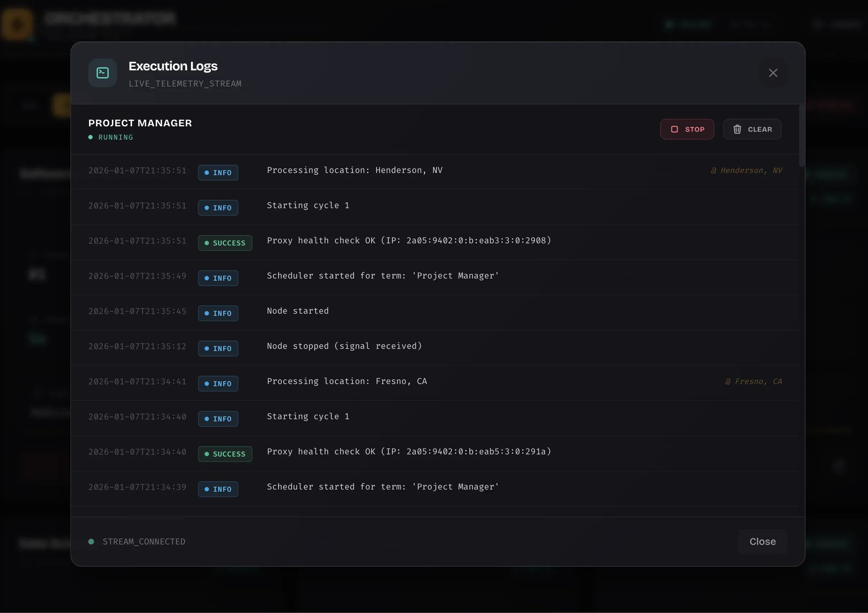Screen dimensions: 868x613
Task: Click the INFO badge on 21:35:49 Scheduler entry
Action: [x=218, y=278]
